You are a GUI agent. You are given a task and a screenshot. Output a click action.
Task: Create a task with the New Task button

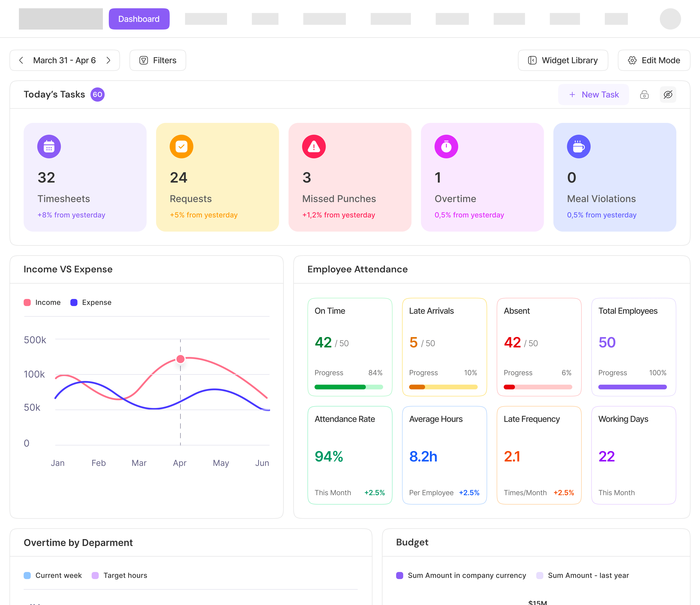593,95
